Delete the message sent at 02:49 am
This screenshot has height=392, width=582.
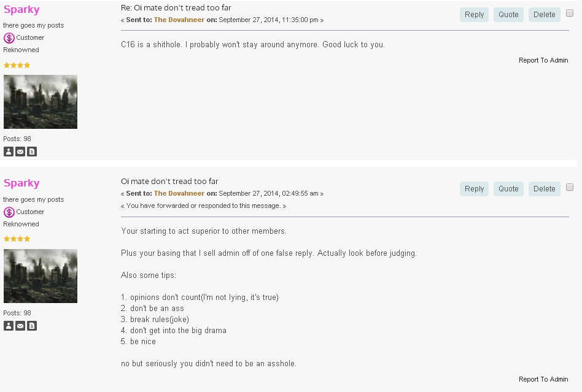coord(544,189)
